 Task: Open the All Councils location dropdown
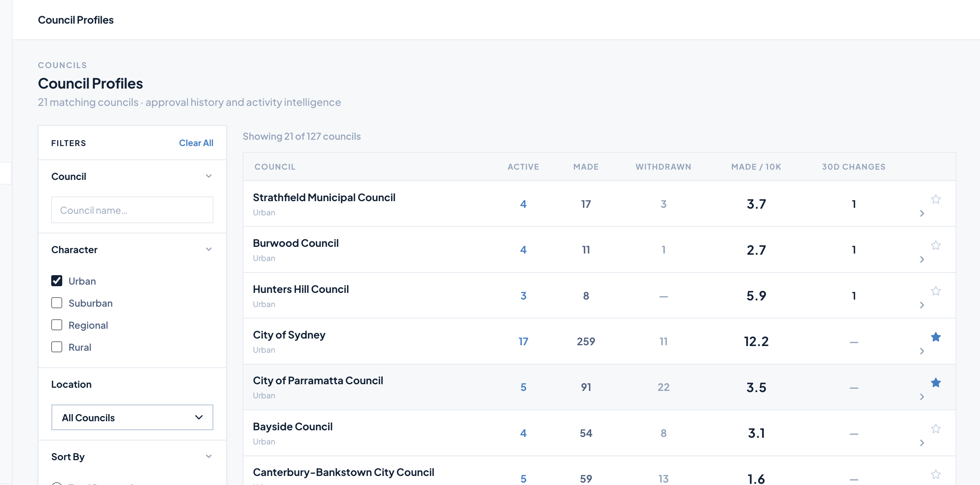click(132, 417)
